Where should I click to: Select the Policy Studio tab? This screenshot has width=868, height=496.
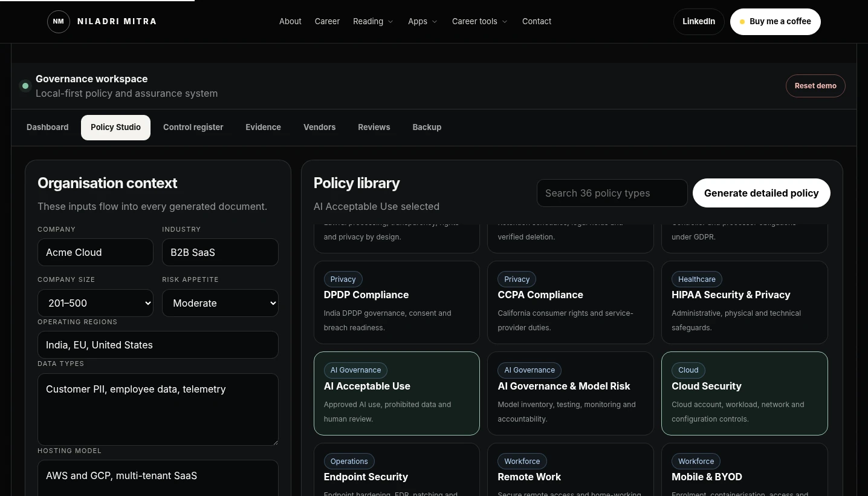point(115,127)
